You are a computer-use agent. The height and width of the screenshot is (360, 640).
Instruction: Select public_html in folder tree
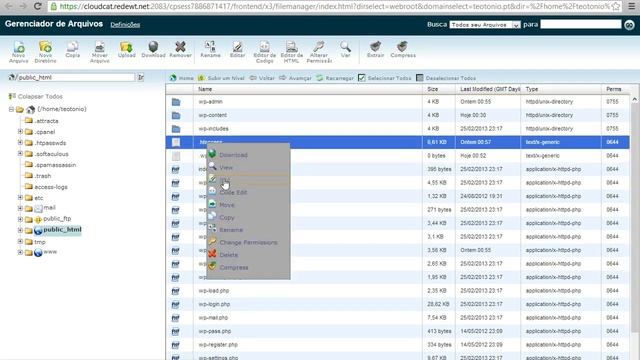click(x=62, y=230)
